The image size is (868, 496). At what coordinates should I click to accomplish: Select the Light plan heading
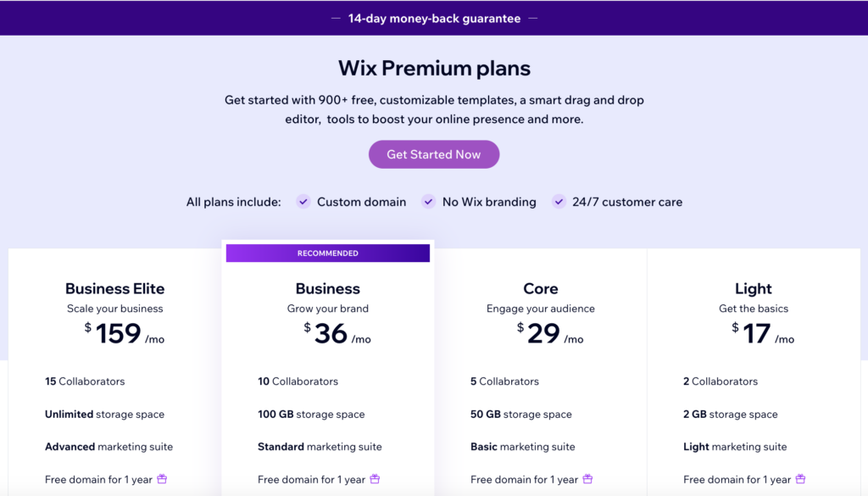[x=753, y=288]
